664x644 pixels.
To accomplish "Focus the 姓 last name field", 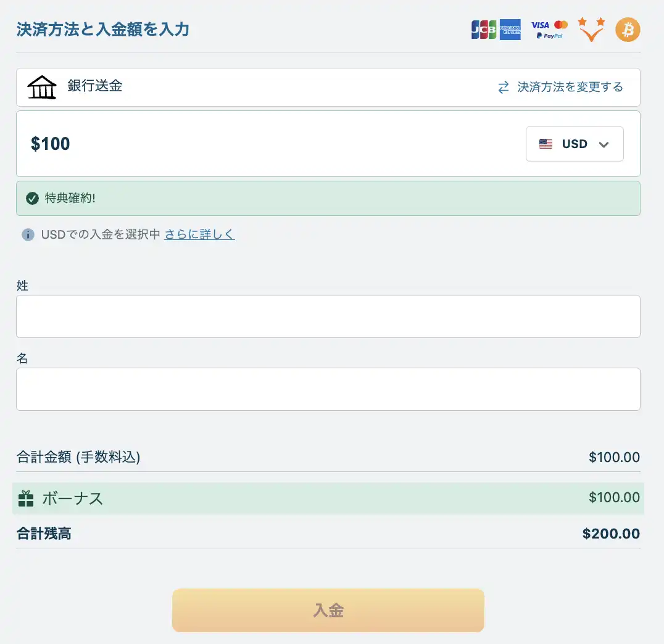I will [328, 316].
